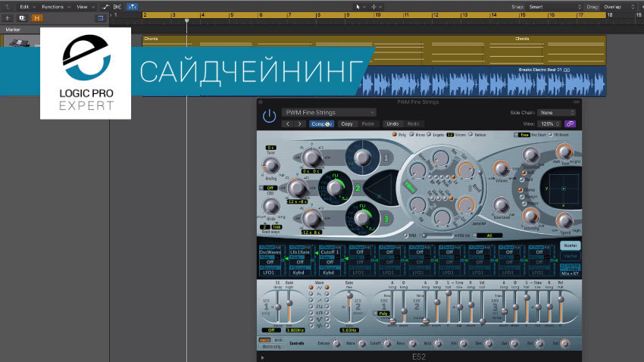Click the Redo button in plugin header

[x=413, y=124]
